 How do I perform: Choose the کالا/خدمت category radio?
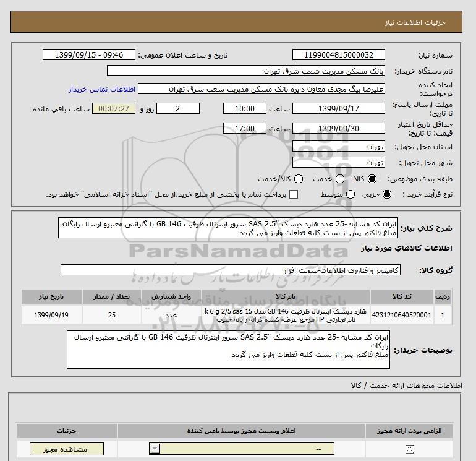click(299, 179)
